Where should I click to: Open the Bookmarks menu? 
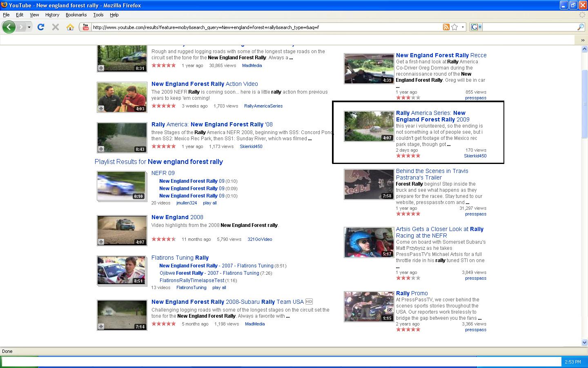point(76,15)
